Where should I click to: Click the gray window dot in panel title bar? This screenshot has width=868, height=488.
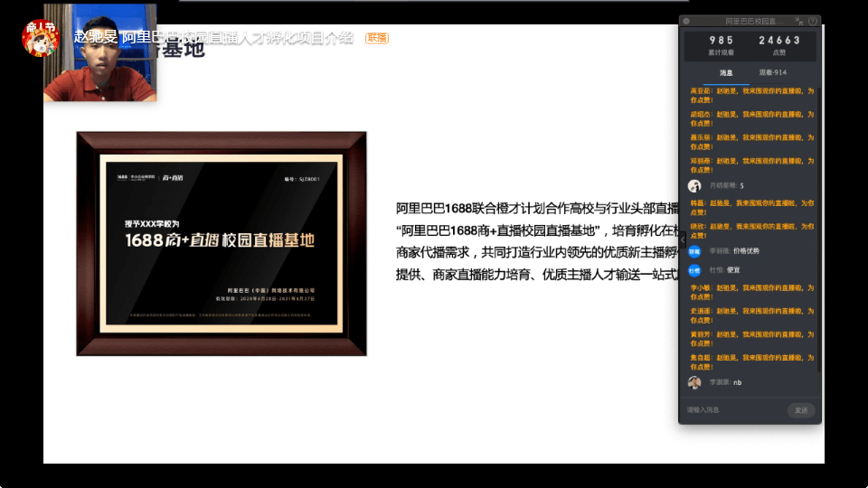tap(686, 21)
